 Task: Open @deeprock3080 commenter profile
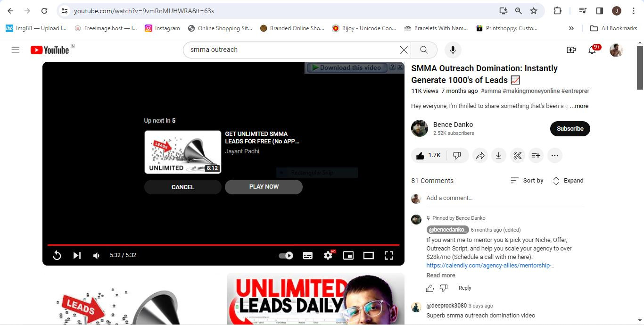point(446,306)
